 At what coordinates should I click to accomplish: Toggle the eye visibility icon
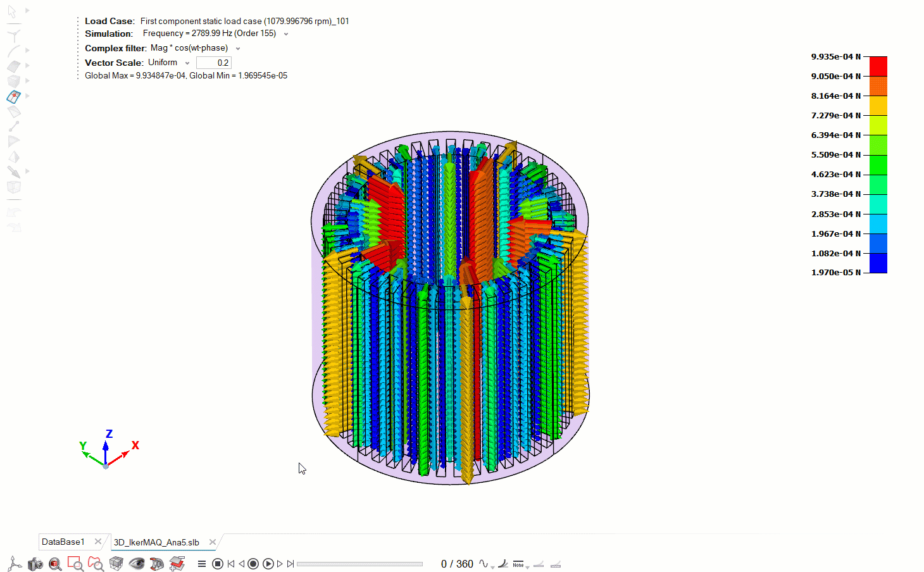point(136,564)
